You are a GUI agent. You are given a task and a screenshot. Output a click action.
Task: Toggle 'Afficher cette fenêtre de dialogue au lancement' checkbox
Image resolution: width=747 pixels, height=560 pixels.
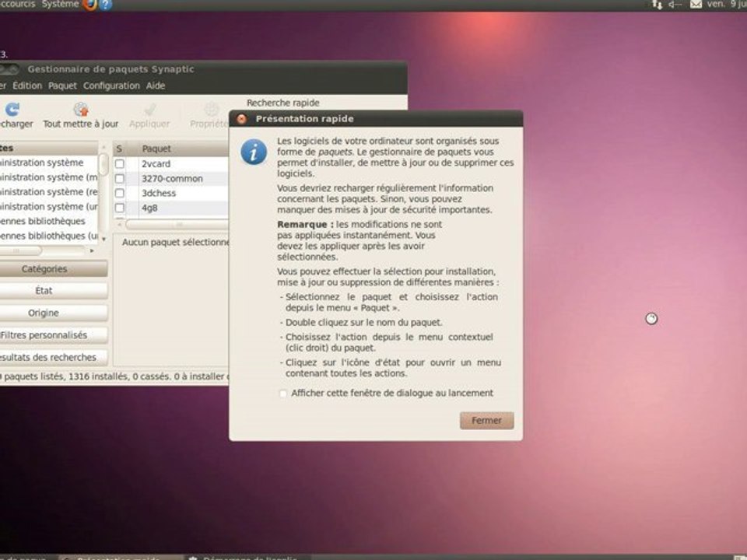click(283, 394)
